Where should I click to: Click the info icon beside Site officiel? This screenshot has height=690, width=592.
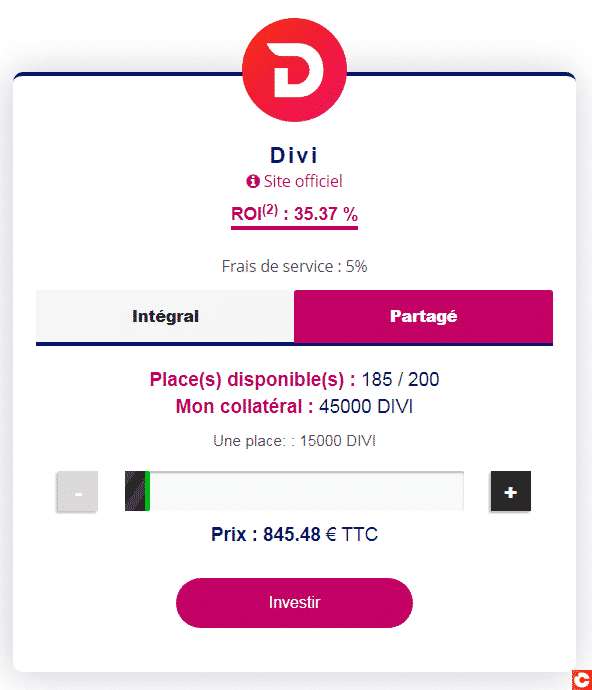click(253, 181)
